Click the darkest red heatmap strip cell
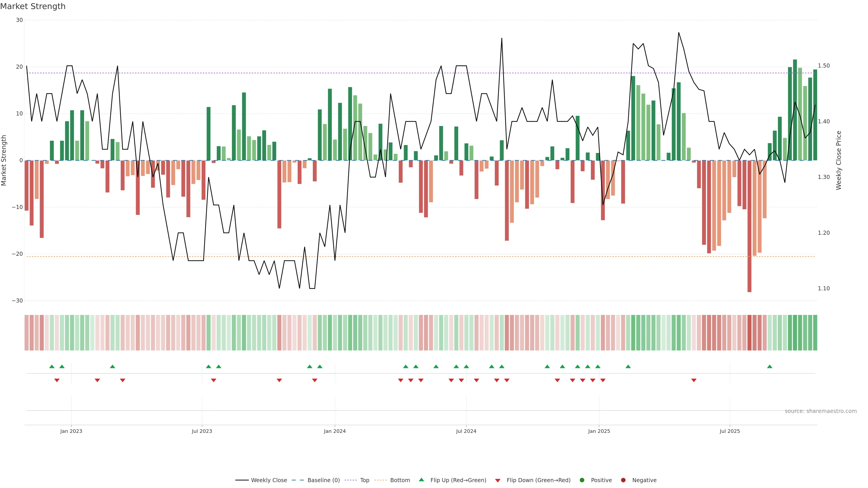The image size is (868, 488). pos(749,333)
